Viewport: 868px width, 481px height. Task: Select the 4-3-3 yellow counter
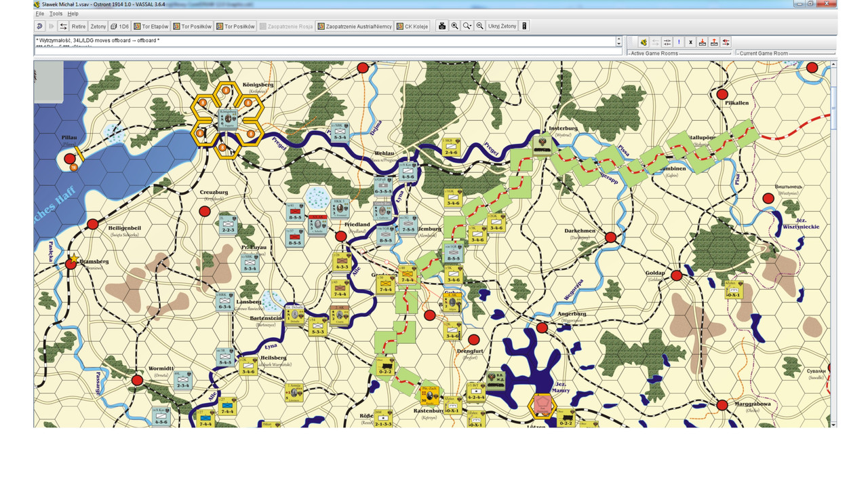[x=341, y=261]
